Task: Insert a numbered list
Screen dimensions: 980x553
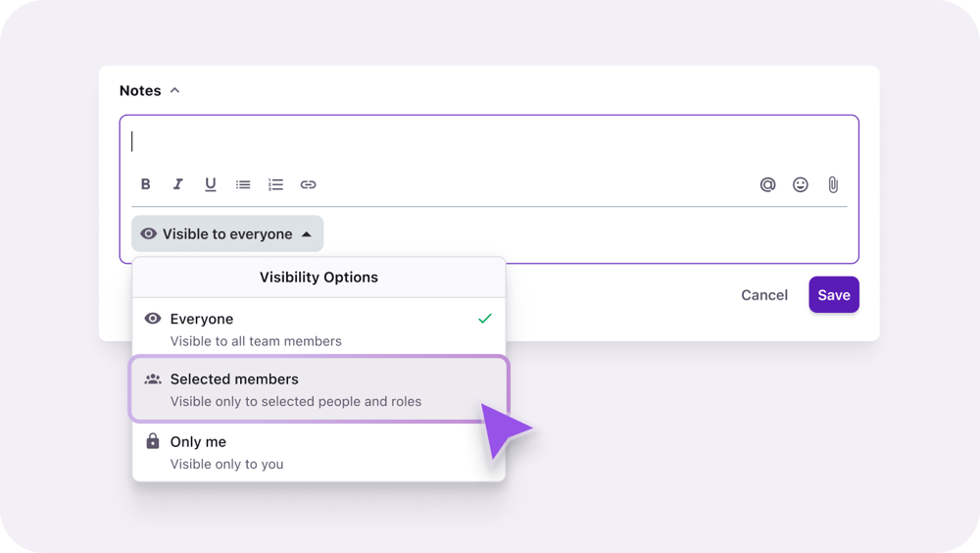Action: [x=275, y=184]
